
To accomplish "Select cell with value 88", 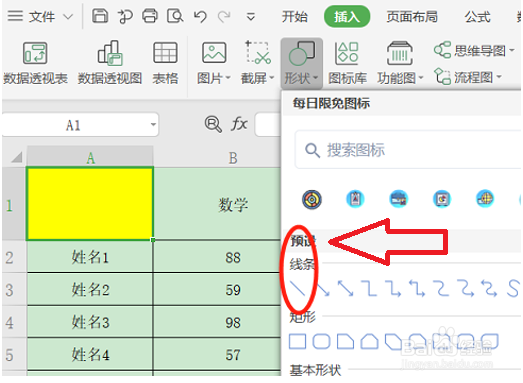I will click(x=217, y=257).
